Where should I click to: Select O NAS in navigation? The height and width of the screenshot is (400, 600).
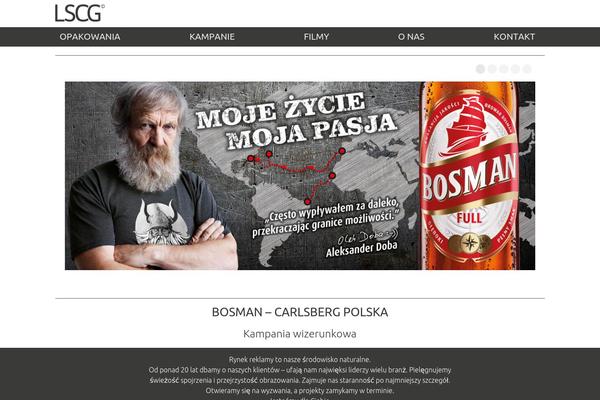(x=411, y=37)
